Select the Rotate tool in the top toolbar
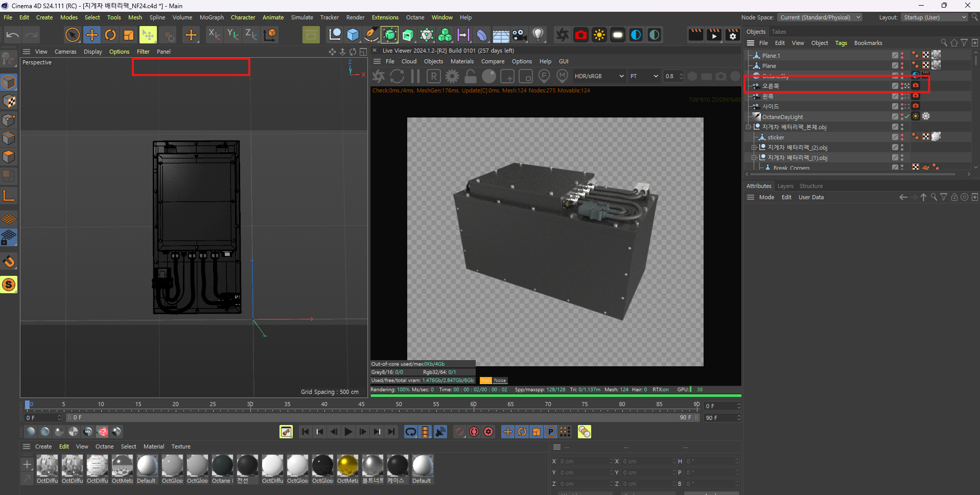The width and height of the screenshot is (980, 495). [110, 35]
